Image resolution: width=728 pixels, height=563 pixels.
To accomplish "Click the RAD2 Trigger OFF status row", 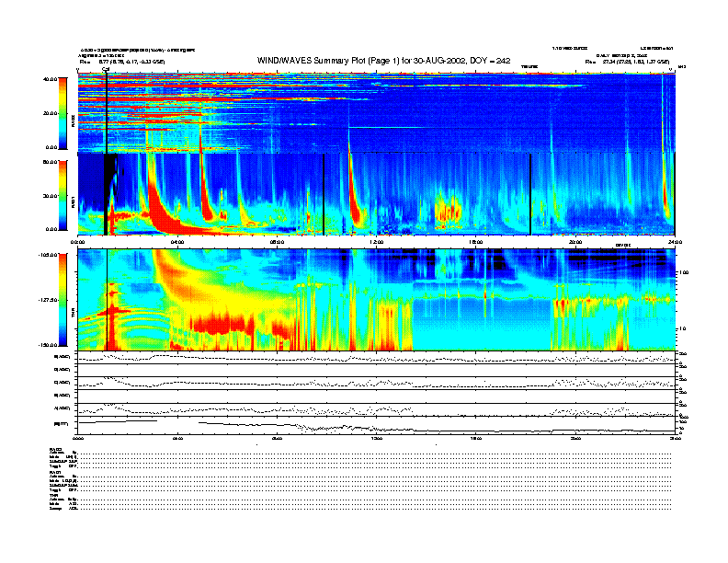I will pyautogui.click(x=360, y=465).
